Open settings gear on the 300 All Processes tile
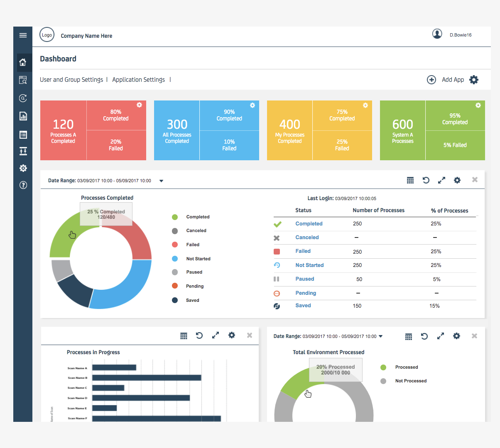Viewport: 500px width, 448px height. pyautogui.click(x=252, y=105)
